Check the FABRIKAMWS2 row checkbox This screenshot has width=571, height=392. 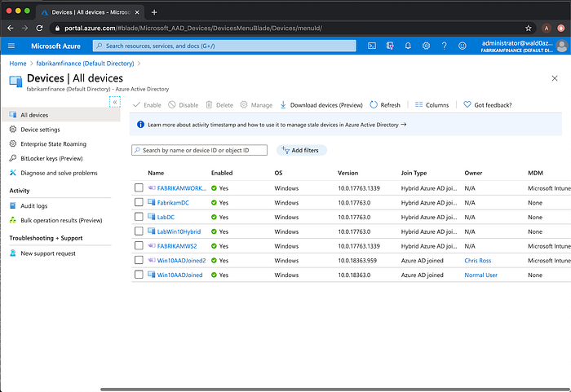pyautogui.click(x=139, y=246)
